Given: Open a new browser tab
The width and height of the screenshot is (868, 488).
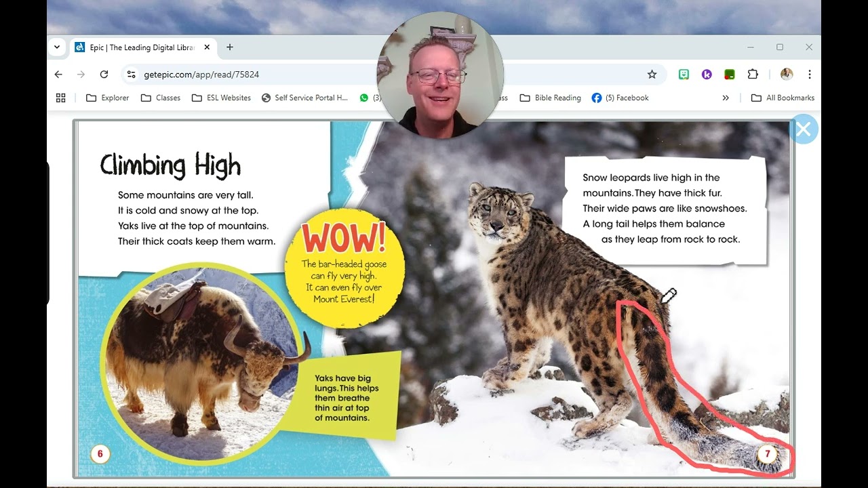Looking at the screenshot, I should click(x=230, y=47).
